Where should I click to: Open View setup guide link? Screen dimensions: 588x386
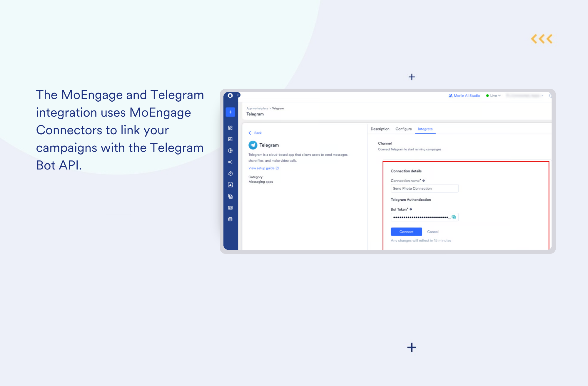(261, 168)
